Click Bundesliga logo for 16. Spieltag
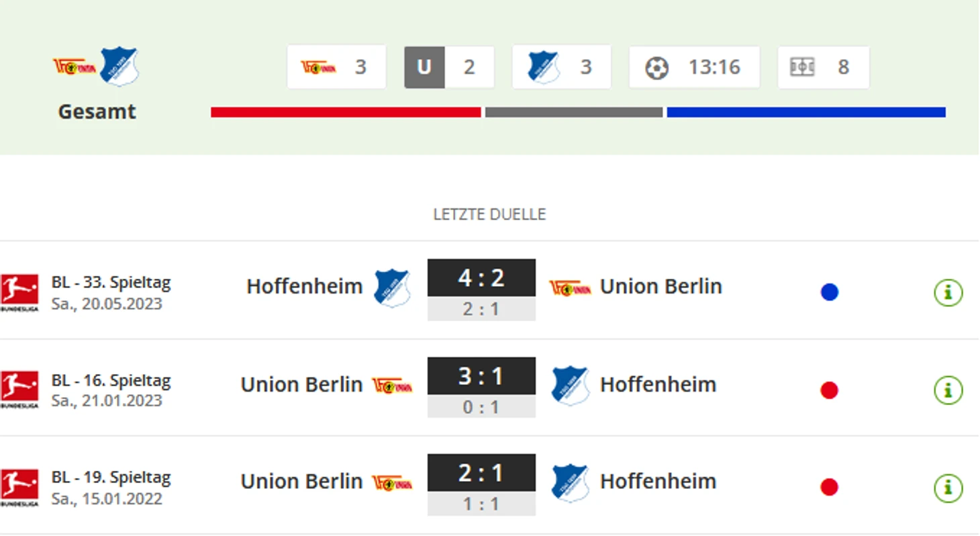The height and width of the screenshot is (536, 980). [x=19, y=390]
